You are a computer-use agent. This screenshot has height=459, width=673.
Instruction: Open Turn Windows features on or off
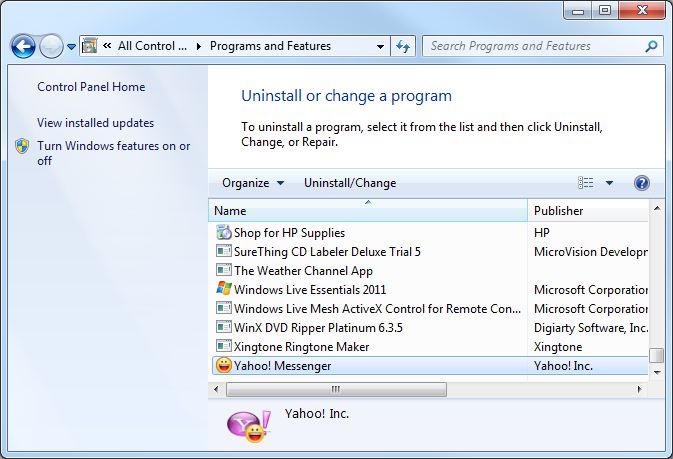click(x=113, y=153)
